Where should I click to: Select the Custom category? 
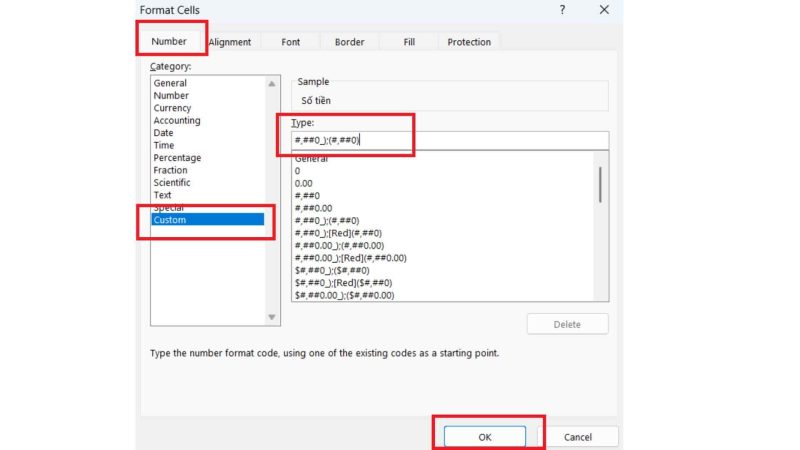point(208,220)
